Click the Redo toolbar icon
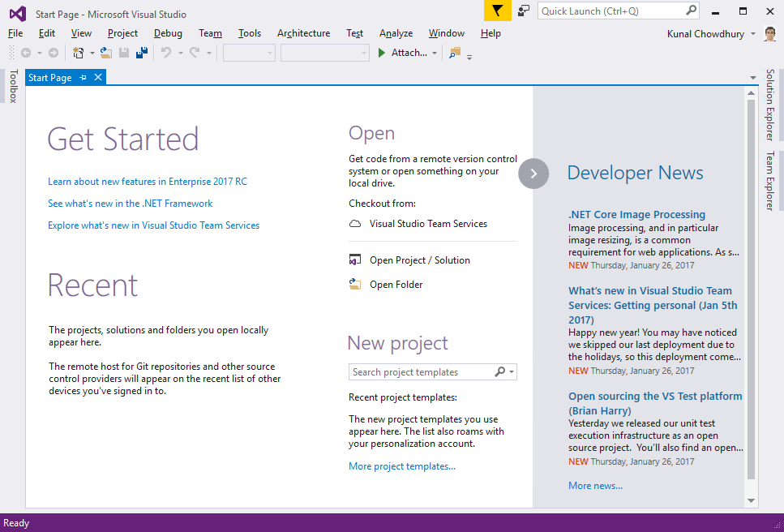This screenshot has height=532, width=784. [195, 53]
